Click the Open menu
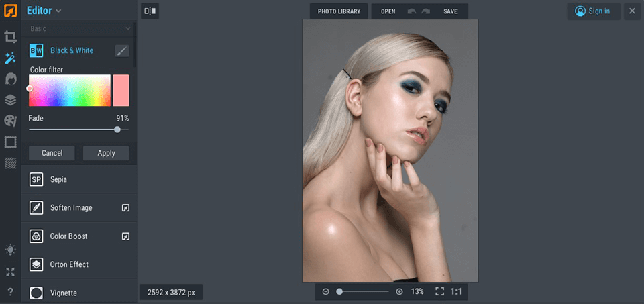 click(388, 11)
